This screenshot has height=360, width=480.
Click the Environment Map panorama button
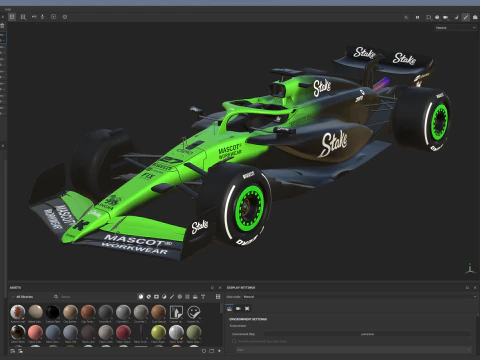367,334
